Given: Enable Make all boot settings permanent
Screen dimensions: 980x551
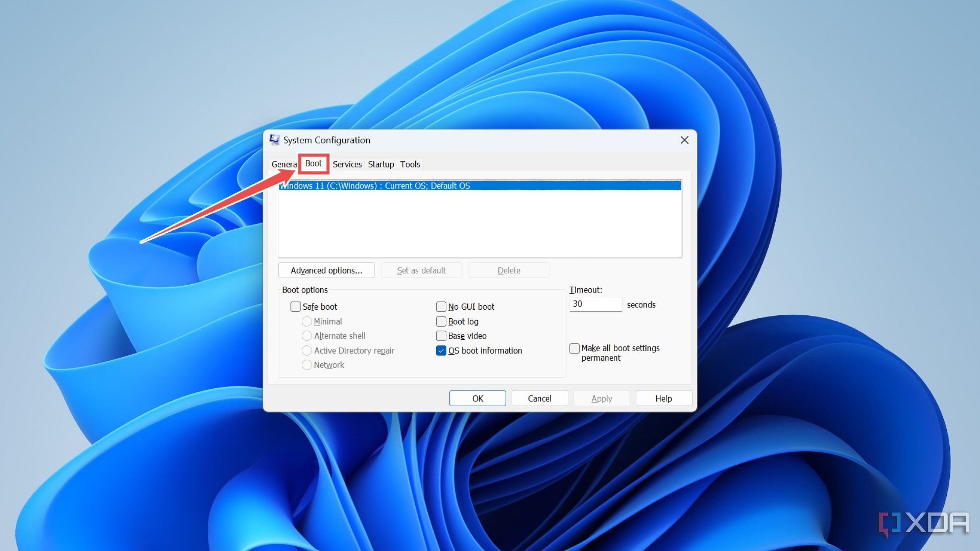Looking at the screenshot, I should pyautogui.click(x=575, y=348).
